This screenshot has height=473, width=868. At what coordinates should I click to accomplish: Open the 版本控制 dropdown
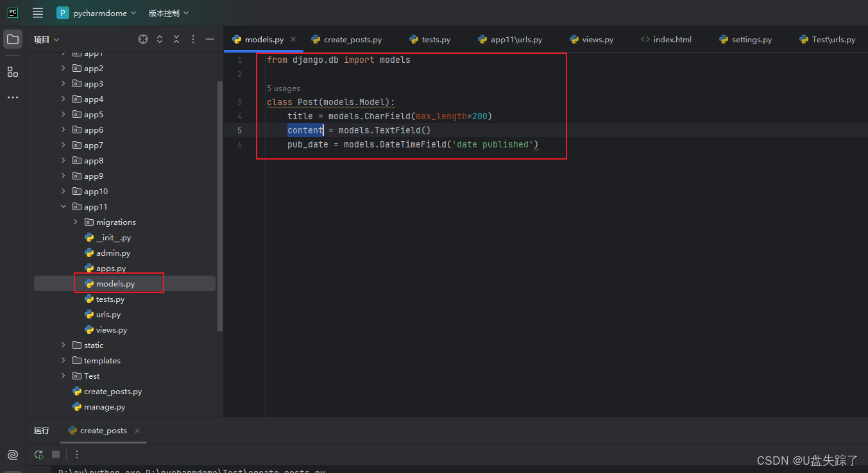[168, 13]
